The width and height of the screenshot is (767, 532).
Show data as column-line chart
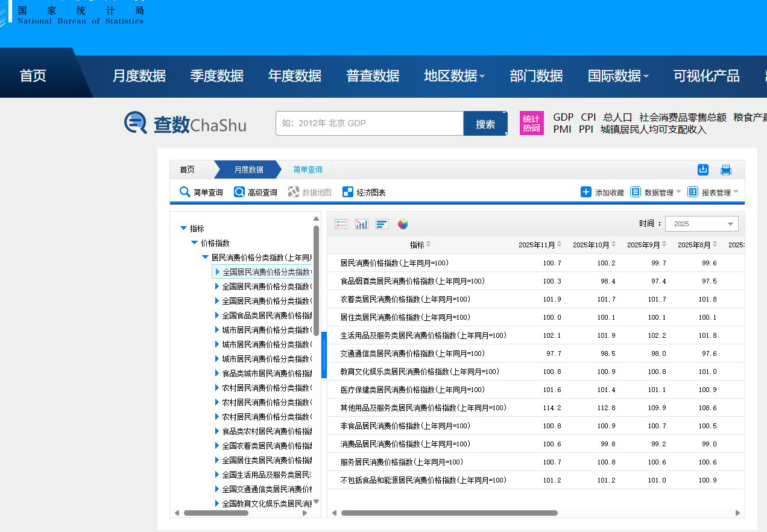point(362,224)
